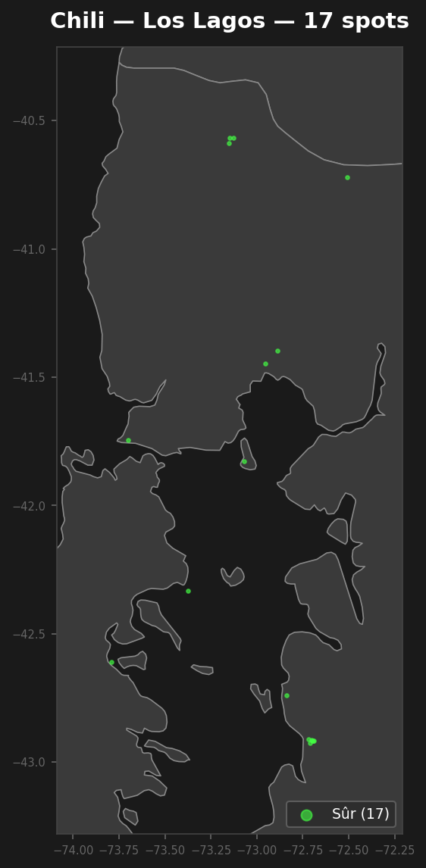The width and height of the screenshot is (426, 868).
Task: Click the y-axis tick label −42.0
Action: pyautogui.click(x=30, y=506)
